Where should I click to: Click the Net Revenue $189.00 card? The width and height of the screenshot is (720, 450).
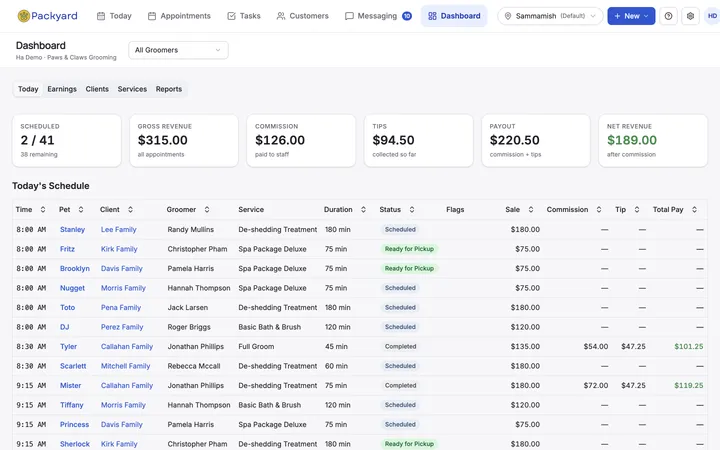653,141
